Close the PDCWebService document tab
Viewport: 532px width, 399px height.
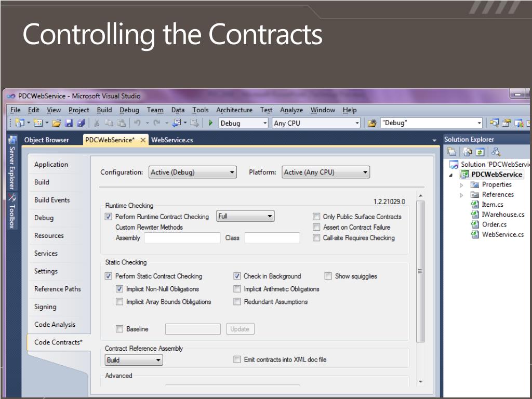(143, 140)
